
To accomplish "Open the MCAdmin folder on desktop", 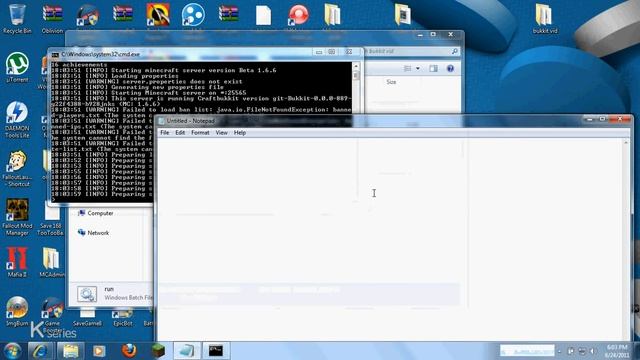I will 52,262.
